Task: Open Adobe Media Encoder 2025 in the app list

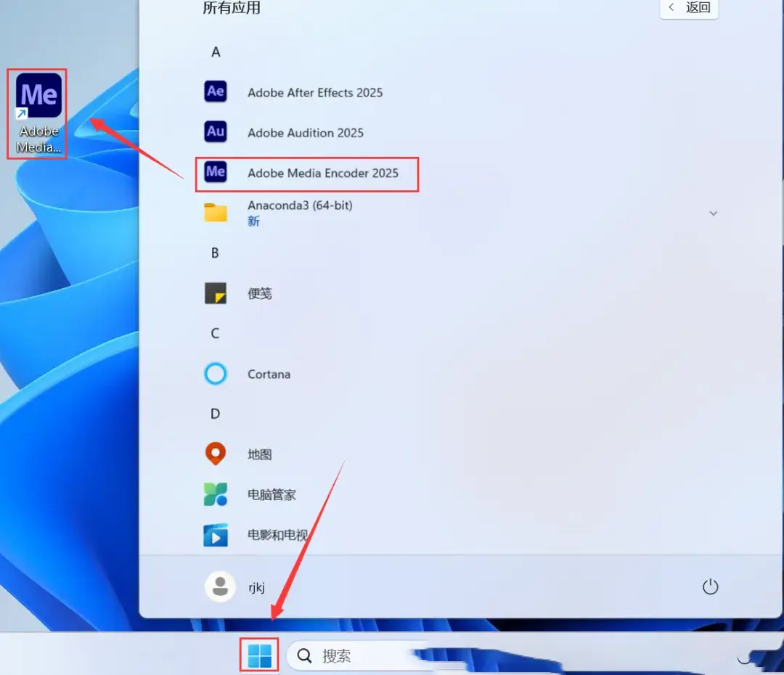Action: pos(322,173)
